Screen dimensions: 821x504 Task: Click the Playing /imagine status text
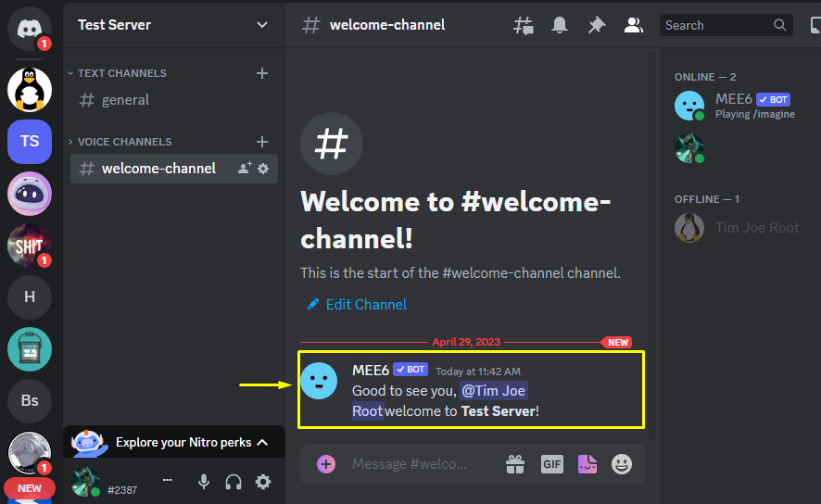(755, 114)
